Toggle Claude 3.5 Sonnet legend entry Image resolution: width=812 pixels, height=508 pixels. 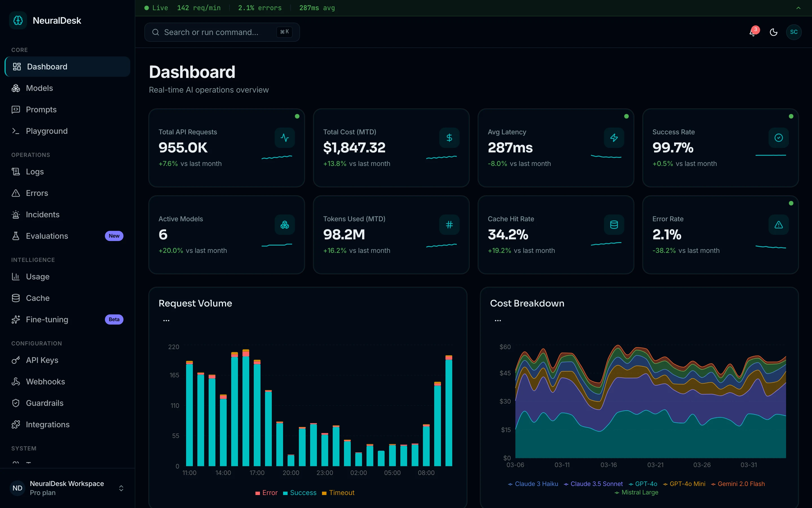(593, 484)
